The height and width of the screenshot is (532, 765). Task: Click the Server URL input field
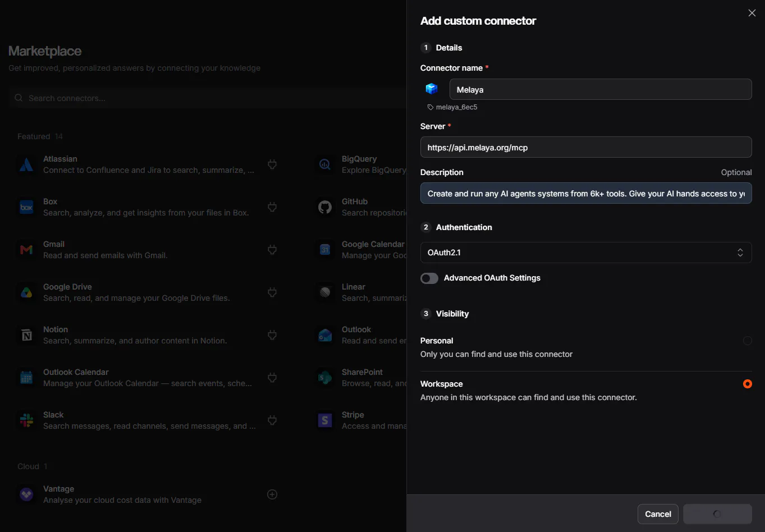pos(586,147)
